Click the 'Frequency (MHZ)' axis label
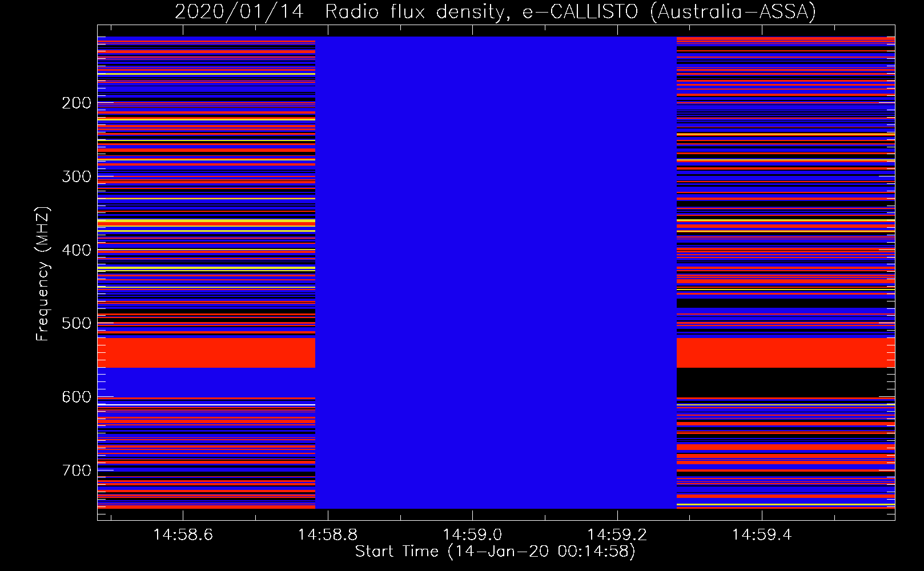 click(x=43, y=274)
